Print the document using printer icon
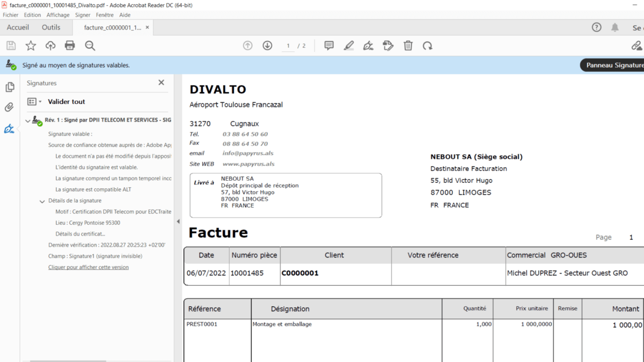Screen dimensions: 644x362 [70, 46]
